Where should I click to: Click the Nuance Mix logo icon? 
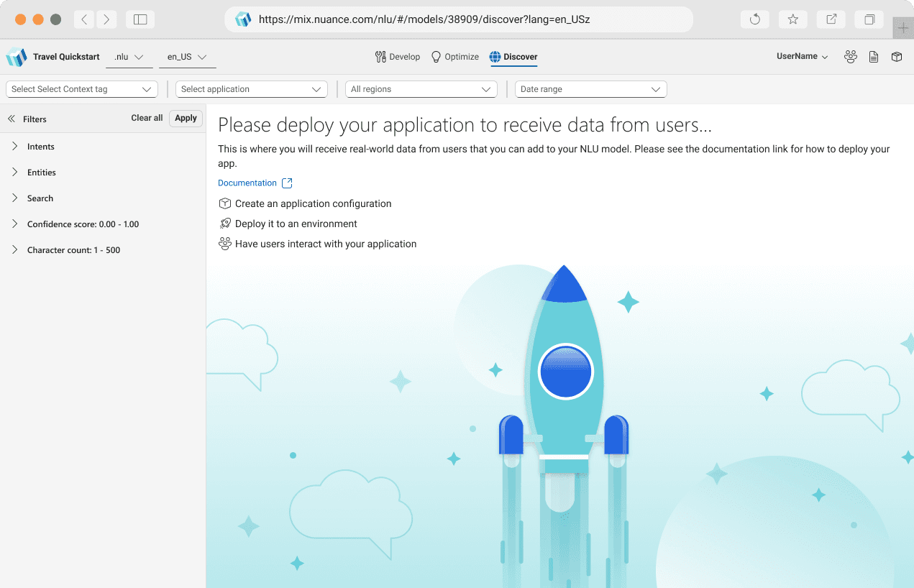[16, 57]
